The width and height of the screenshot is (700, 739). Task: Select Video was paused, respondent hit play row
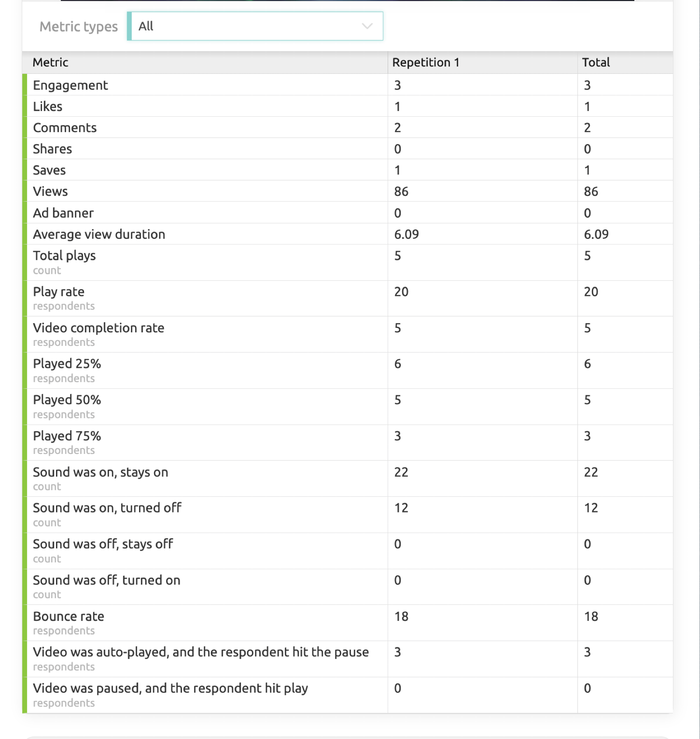coord(170,688)
